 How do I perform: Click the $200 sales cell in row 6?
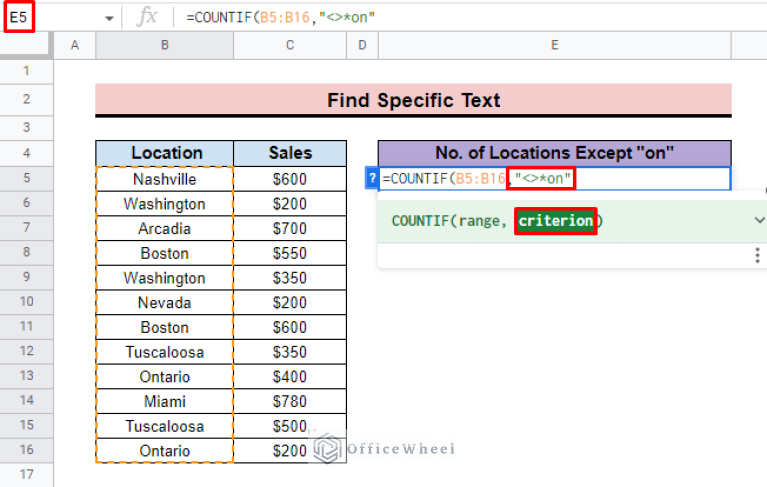coord(290,203)
